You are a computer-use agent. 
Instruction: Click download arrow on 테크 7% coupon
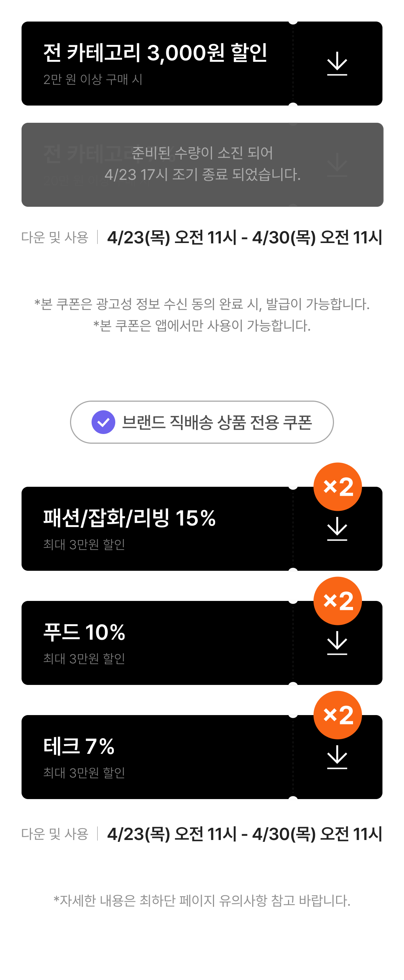[x=337, y=757]
